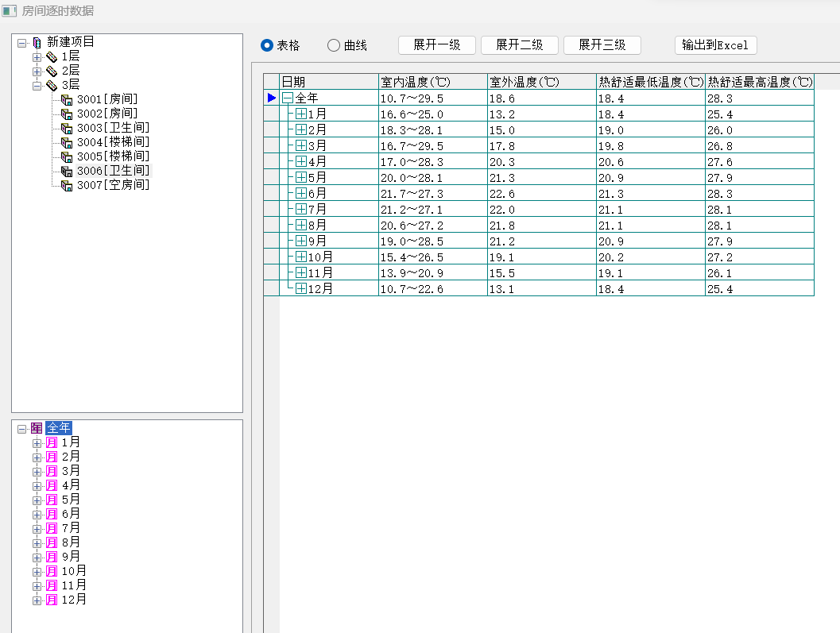Click the pink month icon for 5月
Image resolution: width=840 pixels, height=633 pixels.
(x=52, y=500)
